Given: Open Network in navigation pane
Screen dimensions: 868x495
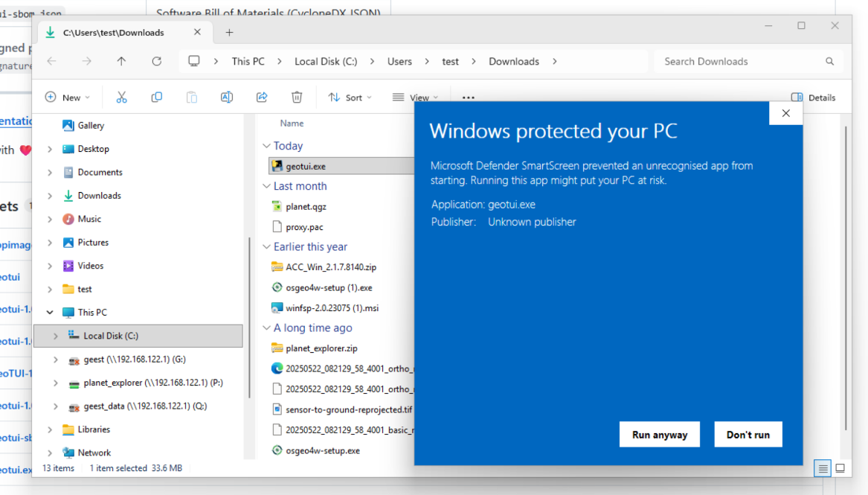Looking at the screenshot, I should [94, 453].
